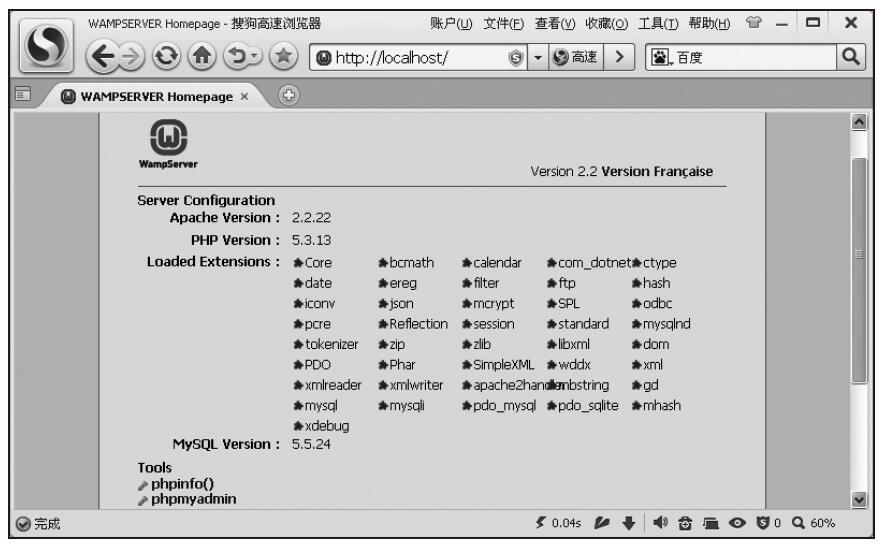Open the 查看(V) menu
Viewport: 885px width, 546px height.
[555, 24]
